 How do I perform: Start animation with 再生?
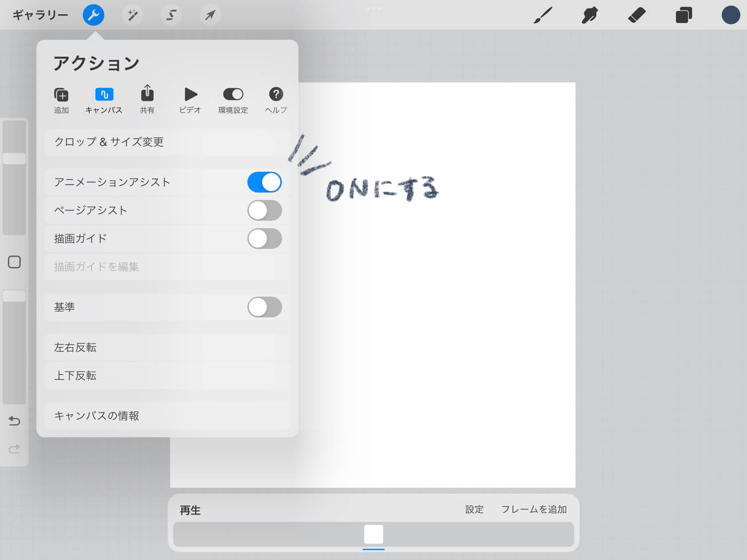(x=190, y=510)
